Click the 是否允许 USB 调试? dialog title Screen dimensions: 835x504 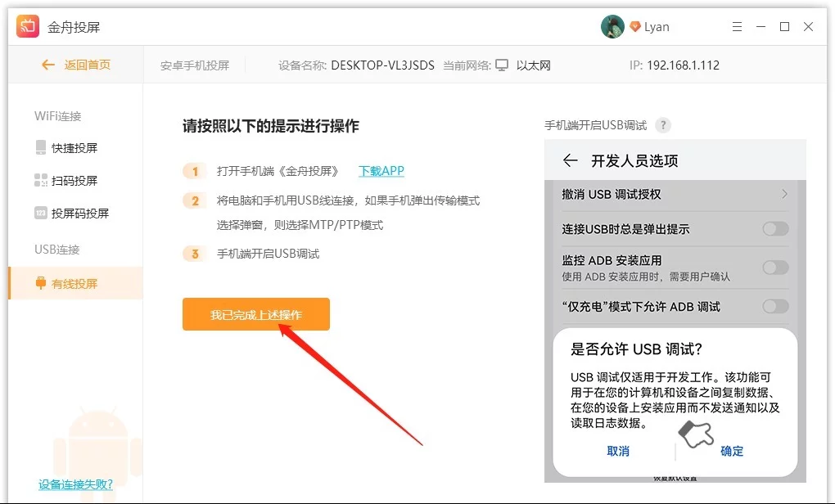[636, 349]
